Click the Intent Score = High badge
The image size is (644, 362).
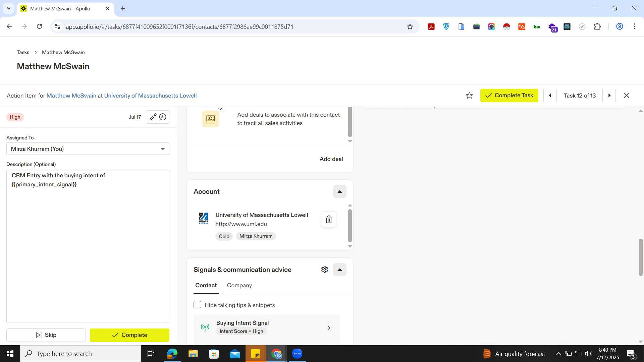(241, 331)
